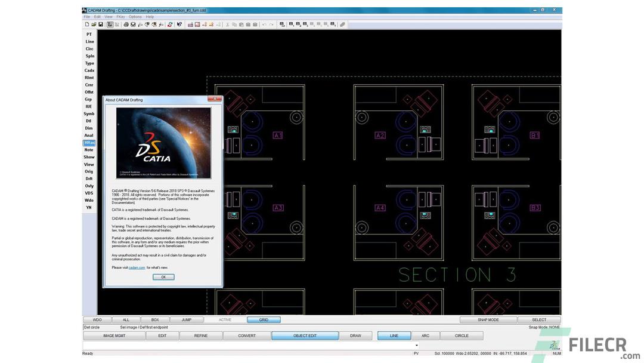Open the Ovly tool in the sidebar
The height and width of the screenshot is (363, 644).
pyautogui.click(x=88, y=185)
